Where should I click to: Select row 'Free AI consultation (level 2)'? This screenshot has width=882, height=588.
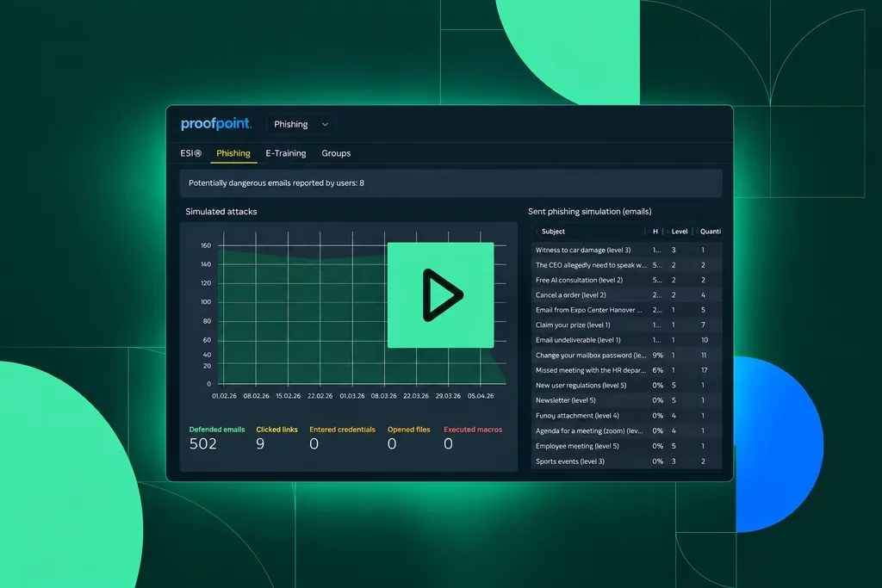pos(627,280)
